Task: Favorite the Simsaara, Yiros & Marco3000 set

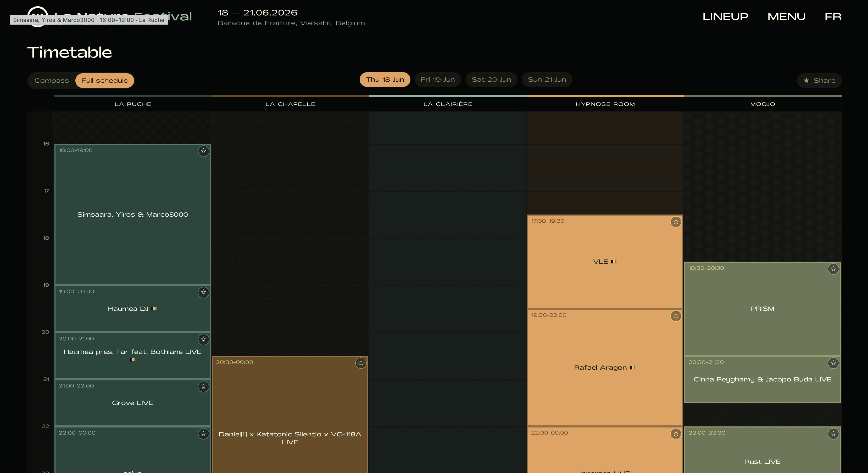Action: pos(203,151)
